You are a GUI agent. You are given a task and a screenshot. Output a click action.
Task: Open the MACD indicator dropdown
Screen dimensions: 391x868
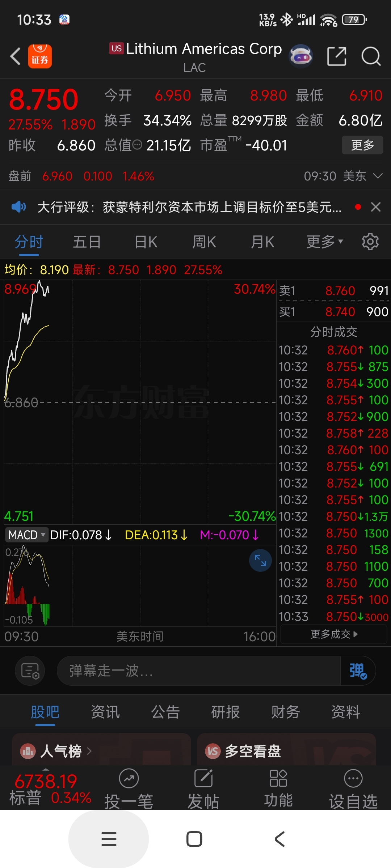[x=26, y=535]
